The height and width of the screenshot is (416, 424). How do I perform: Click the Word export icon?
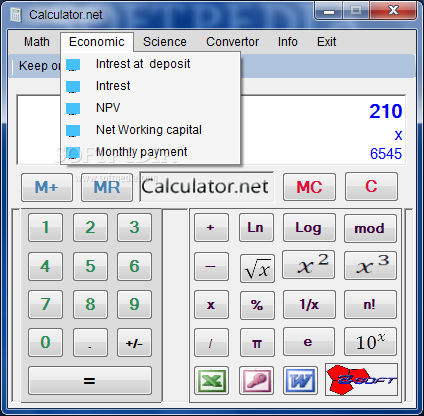click(x=300, y=380)
